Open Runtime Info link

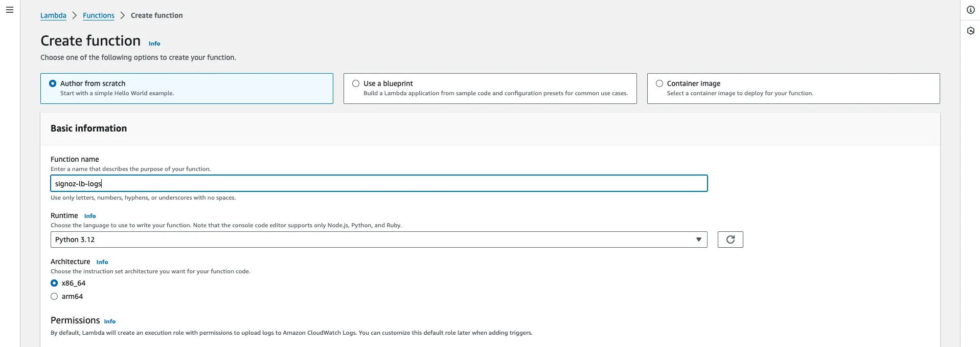click(x=90, y=216)
